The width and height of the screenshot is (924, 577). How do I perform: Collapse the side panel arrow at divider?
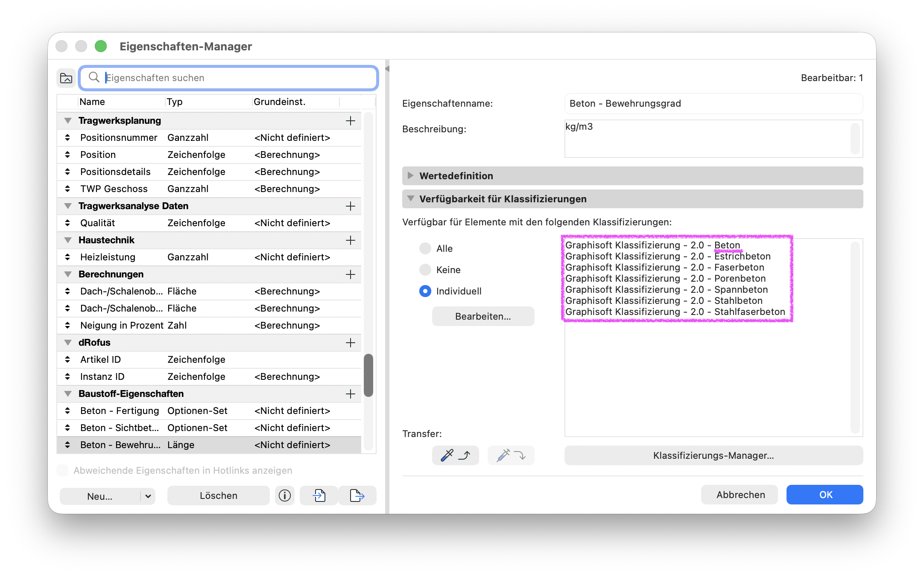coord(387,69)
